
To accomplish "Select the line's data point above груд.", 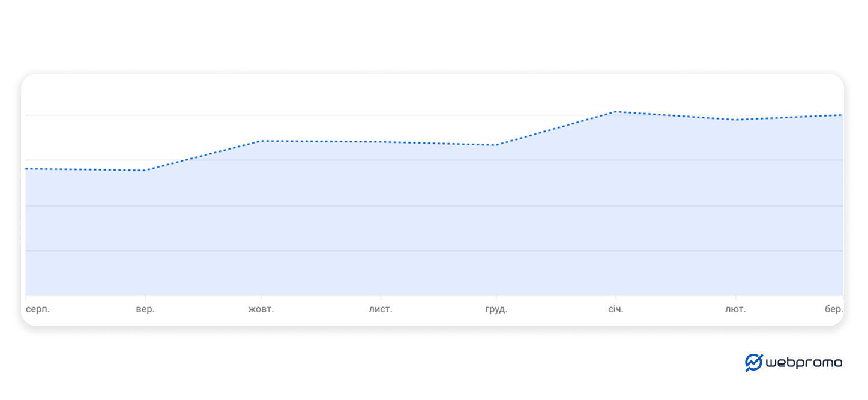I will [x=496, y=145].
